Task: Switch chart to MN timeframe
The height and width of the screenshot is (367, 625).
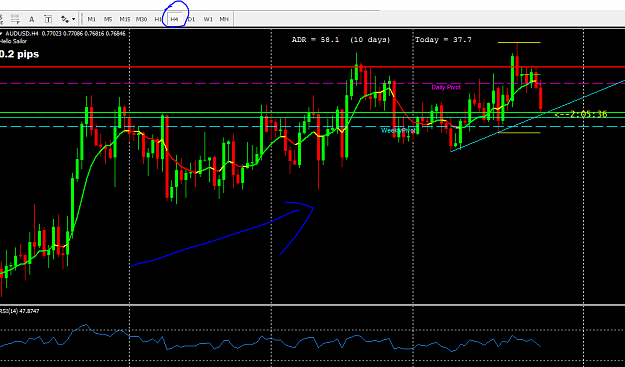Action: (224, 19)
